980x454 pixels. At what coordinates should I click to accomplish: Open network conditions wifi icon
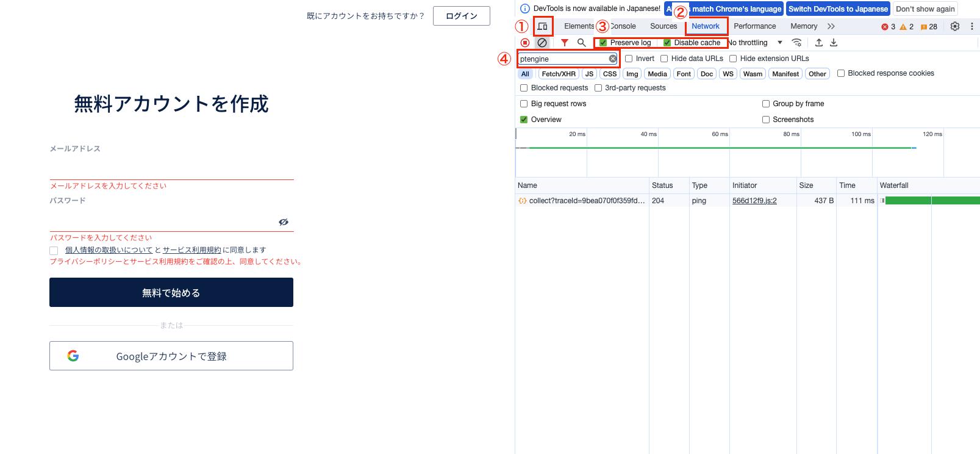click(x=796, y=43)
